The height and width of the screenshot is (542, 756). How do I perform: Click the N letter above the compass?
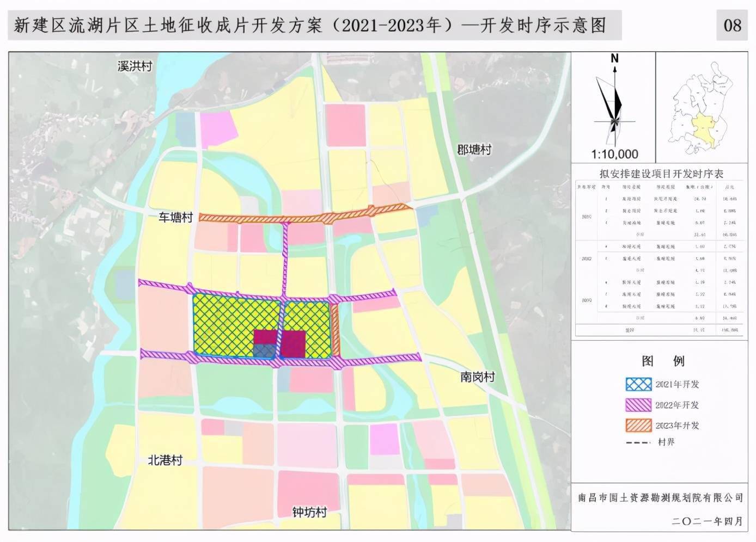click(614, 58)
